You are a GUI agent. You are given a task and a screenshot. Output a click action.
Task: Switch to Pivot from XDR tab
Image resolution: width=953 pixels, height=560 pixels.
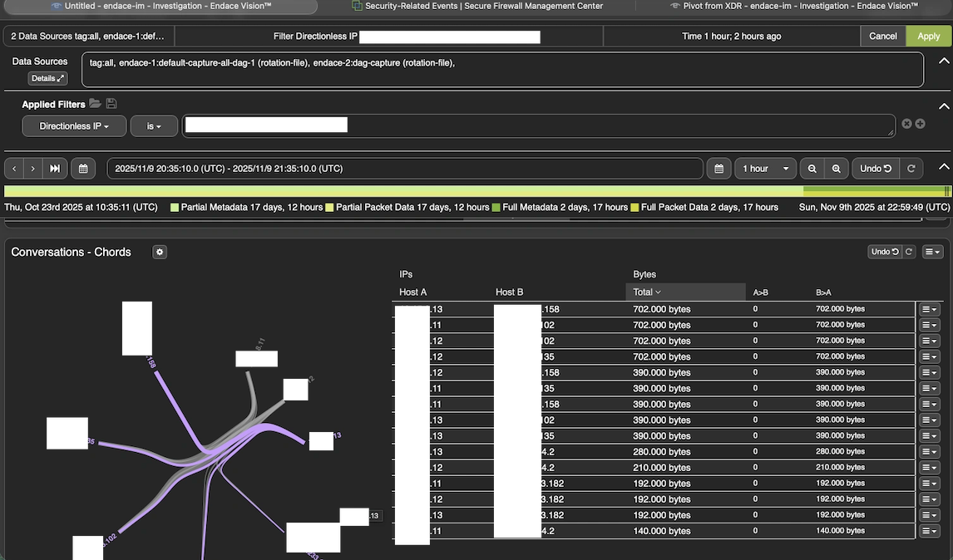[x=794, y=6]
